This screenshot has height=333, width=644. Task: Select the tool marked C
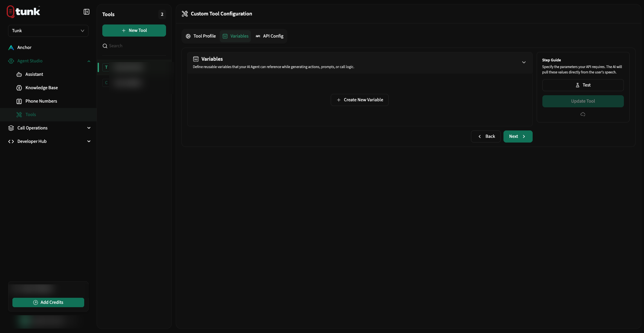click(x=134, y=83)
